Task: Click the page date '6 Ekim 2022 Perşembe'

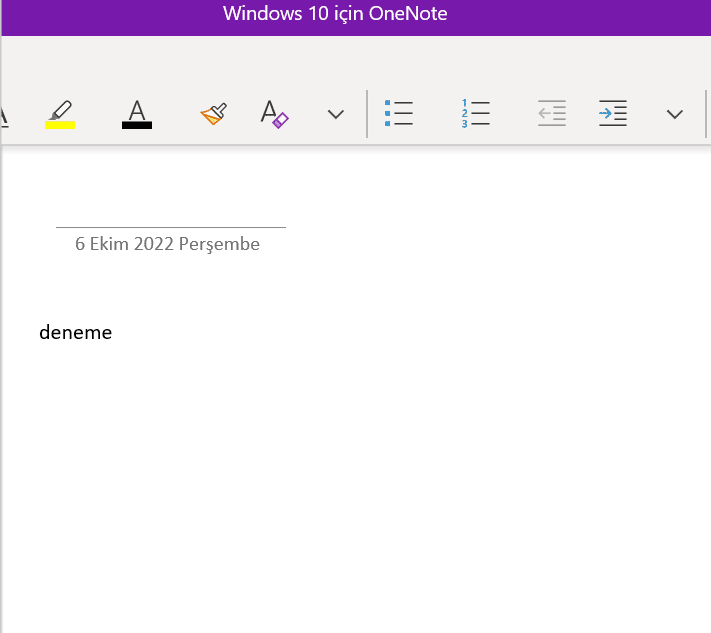Action: click(x=167, y=244)
